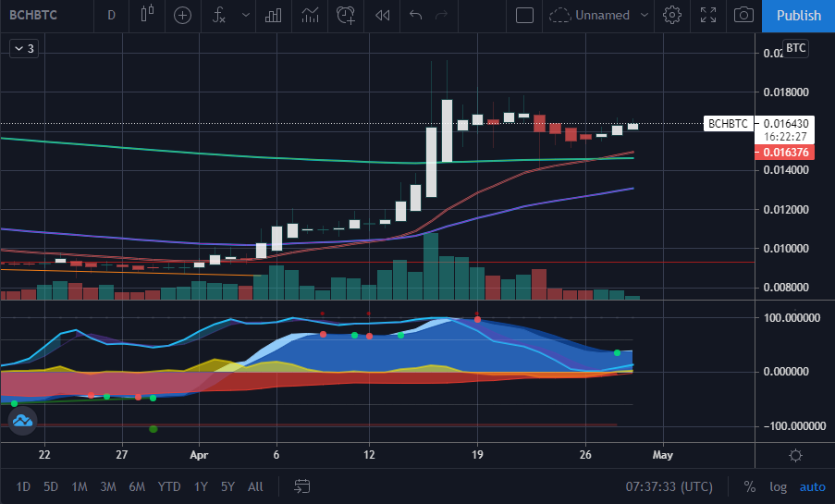The width and height of the screenshot is (835, 504).
Task: Expand the Unnamed layout dropdown arrow
Action: click(x=645, y=15)
